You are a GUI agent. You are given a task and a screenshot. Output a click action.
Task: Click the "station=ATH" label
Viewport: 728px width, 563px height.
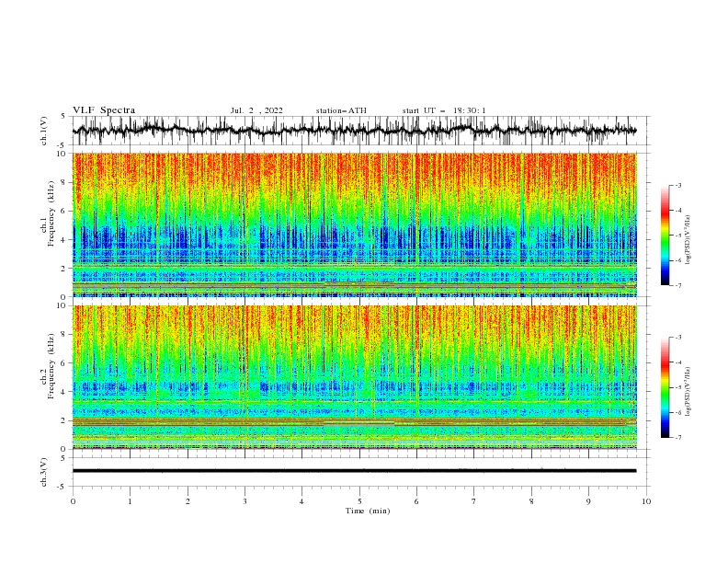tap(341, 110)
